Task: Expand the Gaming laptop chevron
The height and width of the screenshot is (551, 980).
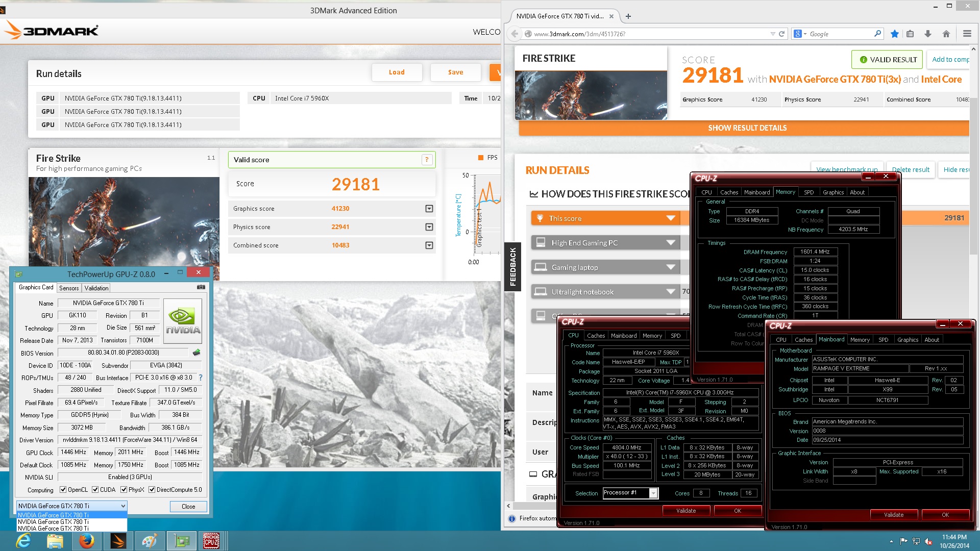Action: [x=671, y=267]
